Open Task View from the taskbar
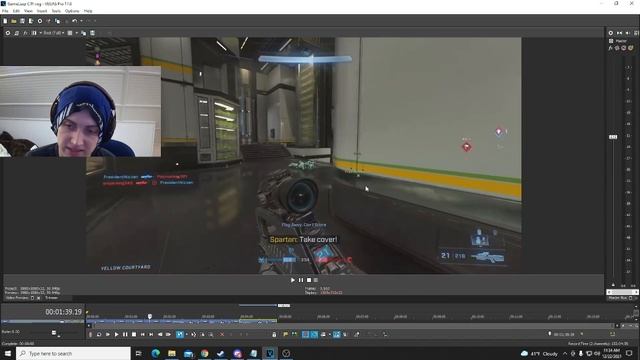640x360 pixels. 138,353
